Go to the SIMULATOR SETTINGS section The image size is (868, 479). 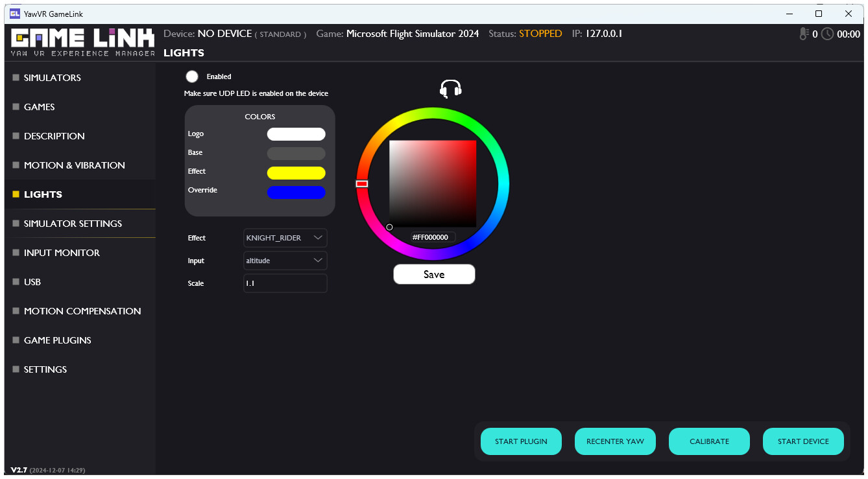73,224
